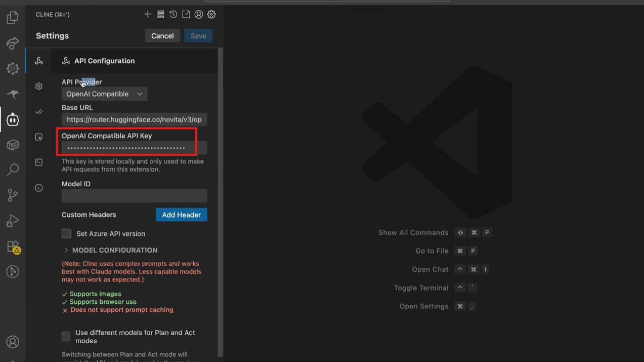This screenshot has width=644, height=362.
Task: Open Search in the activity bar
Action: click(x=13, y=170)
